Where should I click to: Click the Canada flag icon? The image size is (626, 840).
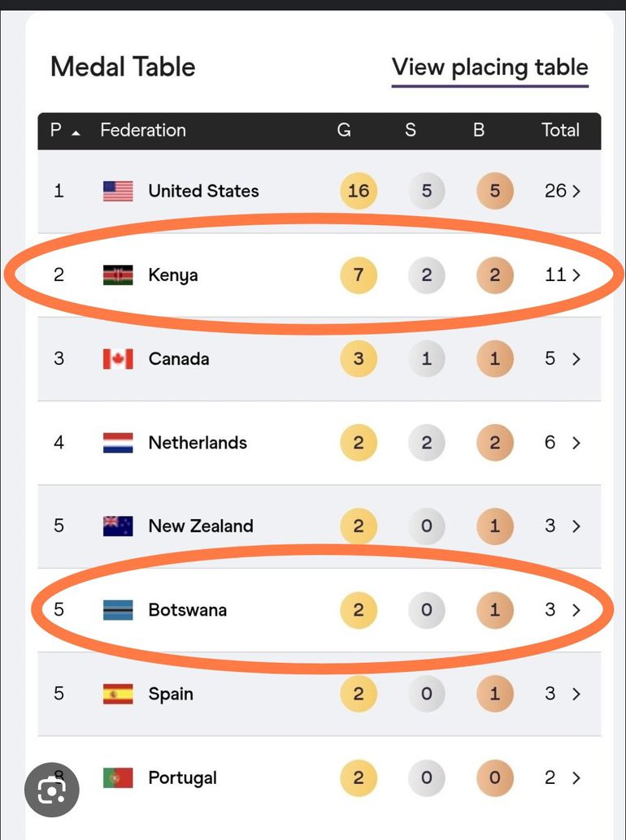(x=118, y=359)
